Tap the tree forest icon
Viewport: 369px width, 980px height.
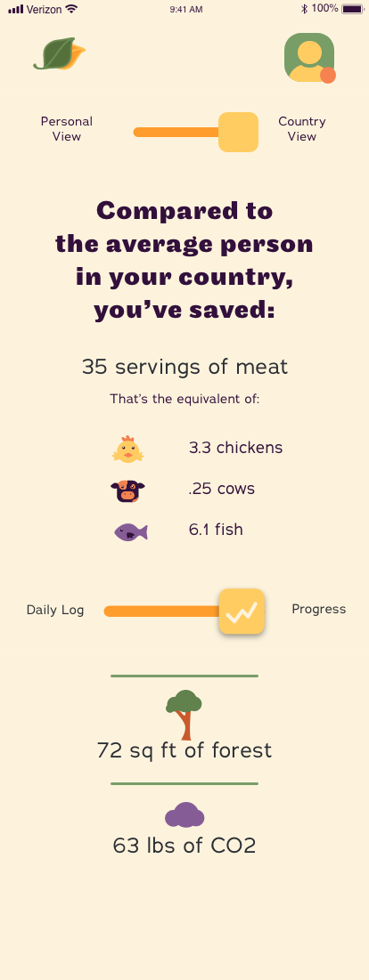[184, 715]
